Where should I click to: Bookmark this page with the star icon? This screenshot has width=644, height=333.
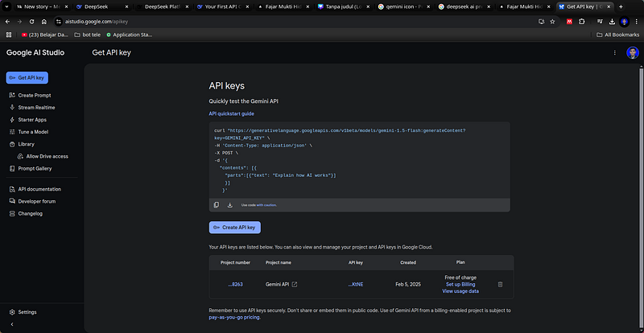[x=552, y=22]
